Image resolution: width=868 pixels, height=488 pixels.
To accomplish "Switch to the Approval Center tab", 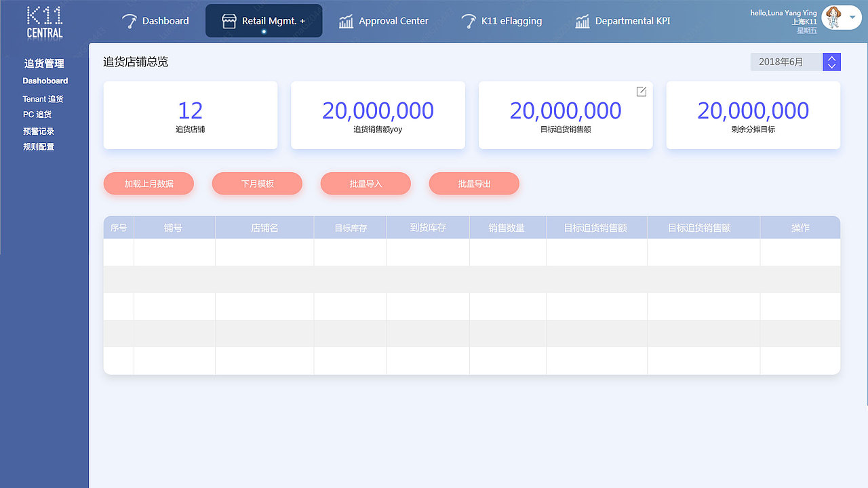I will [x=384, y=21].
